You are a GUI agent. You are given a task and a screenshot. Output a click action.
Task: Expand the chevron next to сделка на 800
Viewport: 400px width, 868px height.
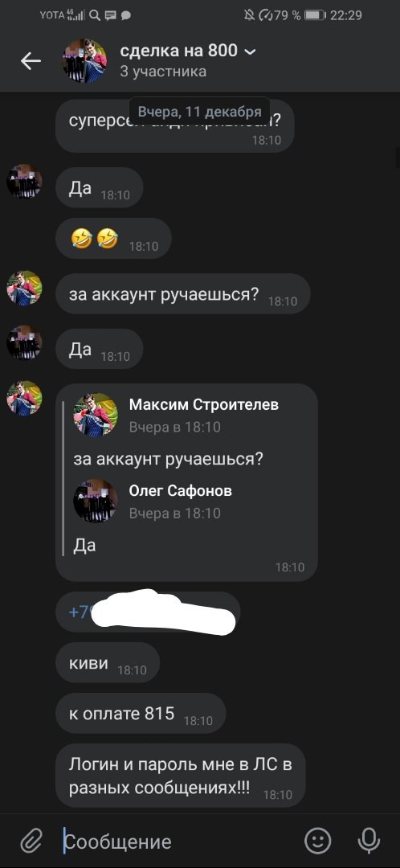pos(250,52)
